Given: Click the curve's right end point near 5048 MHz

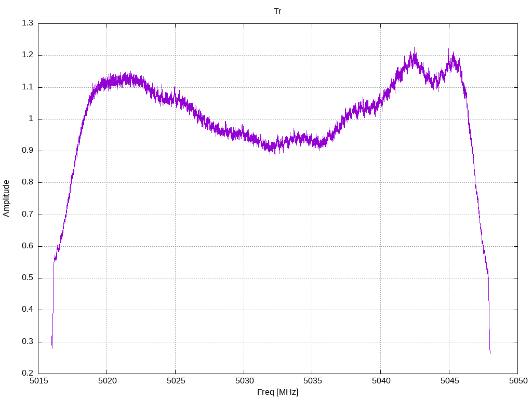Looking at the screenshot, I should click(x=490, y=354).
